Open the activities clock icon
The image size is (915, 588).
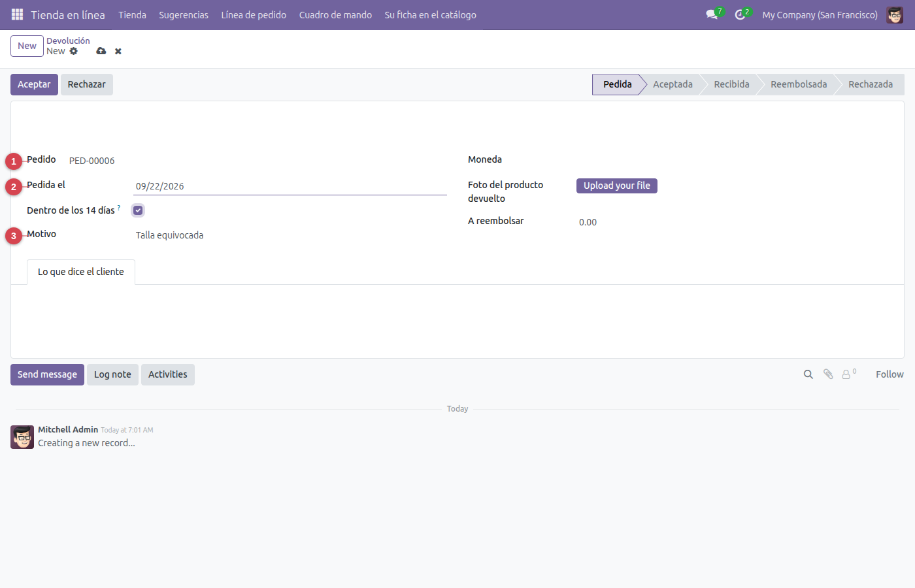point(740,14)
